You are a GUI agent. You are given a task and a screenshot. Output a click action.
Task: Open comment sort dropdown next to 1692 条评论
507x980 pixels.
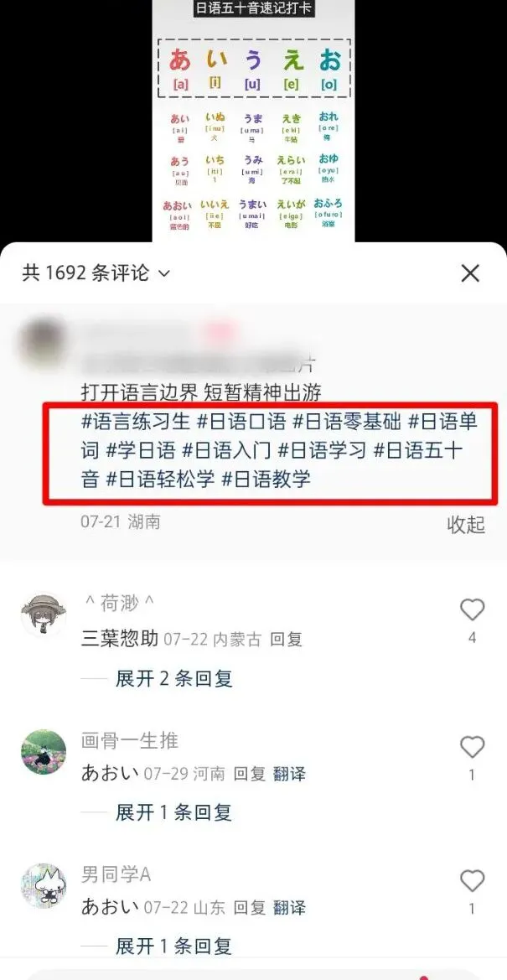pos(164,274)
